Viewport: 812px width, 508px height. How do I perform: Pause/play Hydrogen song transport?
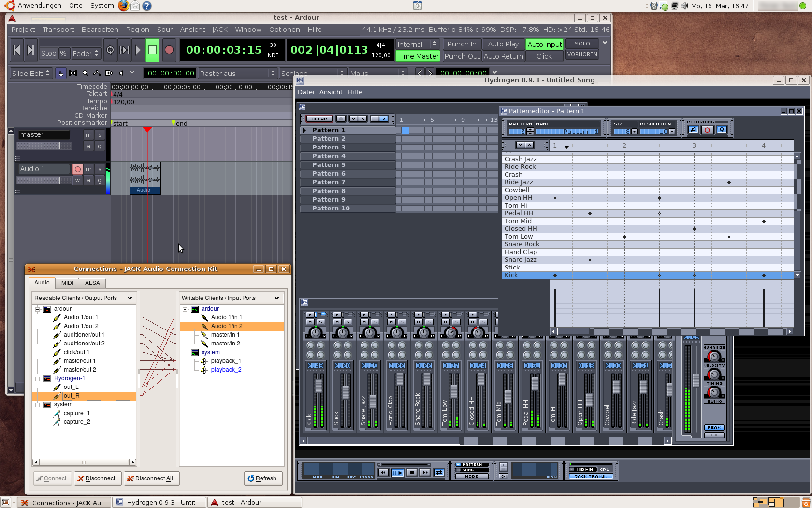397,473
